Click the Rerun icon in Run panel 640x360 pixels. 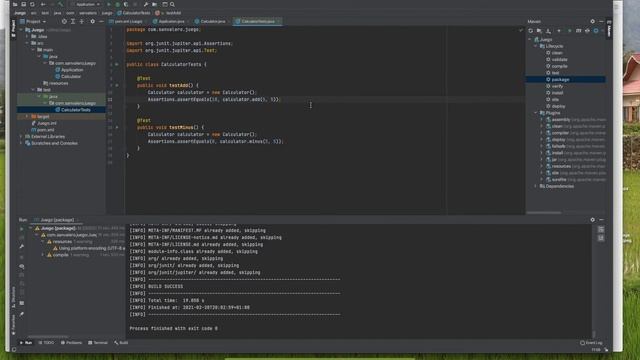(x=22, y=229)
